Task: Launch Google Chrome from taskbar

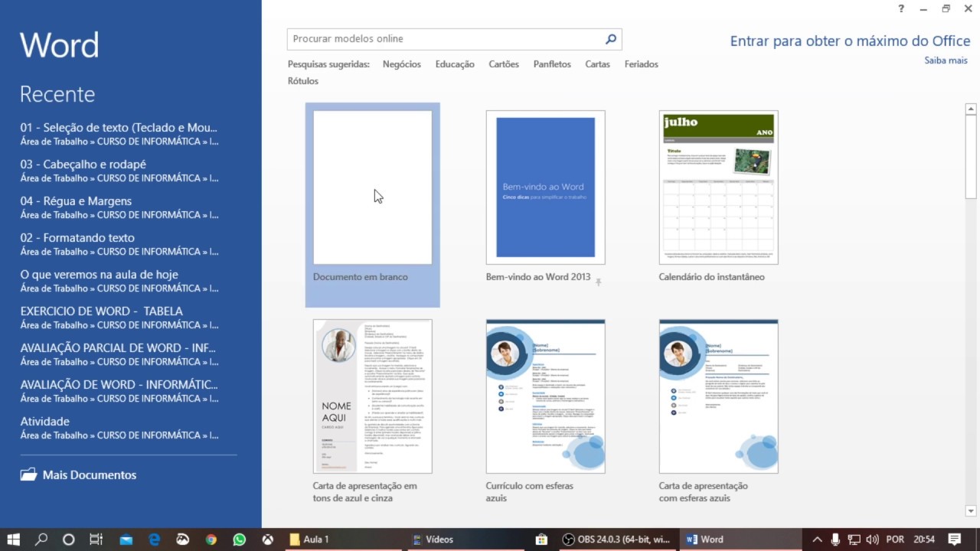Action: pos(211,540)
